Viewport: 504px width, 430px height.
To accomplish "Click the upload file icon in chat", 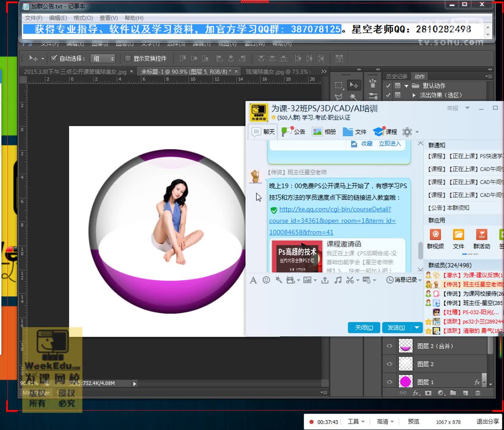I will click(325, 280).
